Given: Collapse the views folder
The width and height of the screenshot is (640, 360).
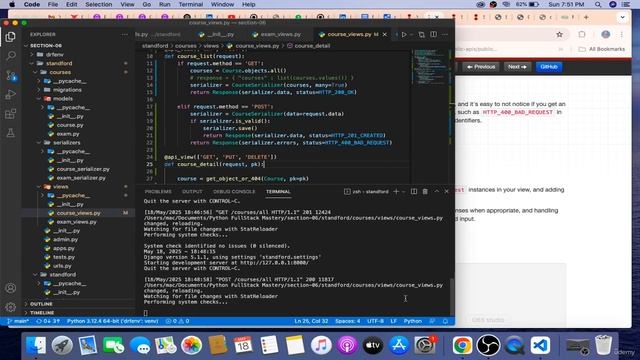Looking at the screenshot, I should point(60,187).
